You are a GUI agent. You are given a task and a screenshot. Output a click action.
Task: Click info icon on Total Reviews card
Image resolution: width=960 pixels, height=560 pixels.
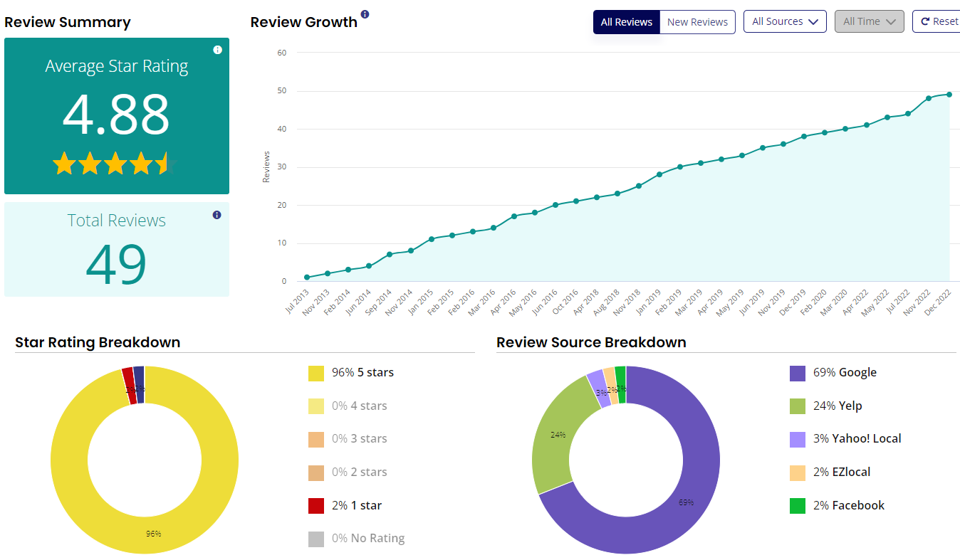coord(217,215)
